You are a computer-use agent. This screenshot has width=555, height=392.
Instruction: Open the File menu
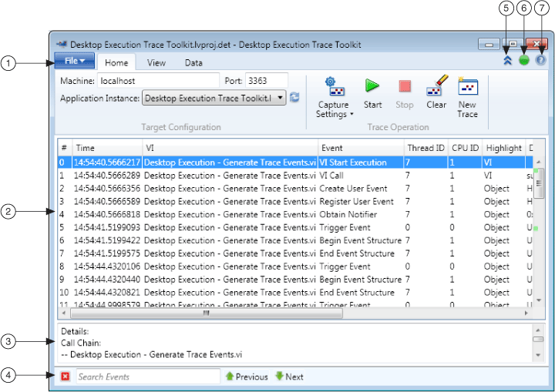click(x=75, y=61)
